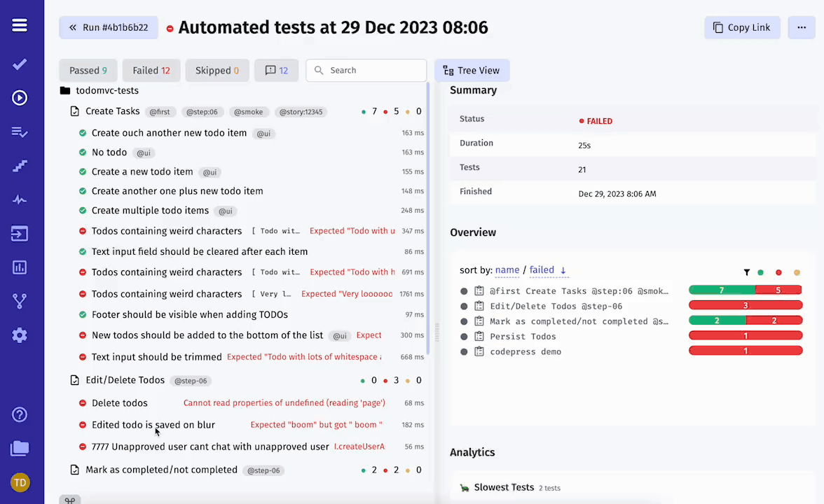The image size is (824, 504).
Task: Open the Pulse activity sidebar icon
Action: (x=20, y=199)
